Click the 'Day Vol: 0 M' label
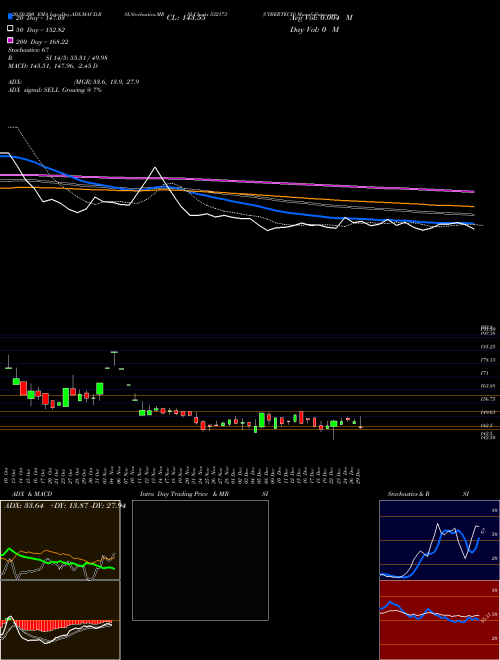The image size is (500, 660). [x=314, y=29]
